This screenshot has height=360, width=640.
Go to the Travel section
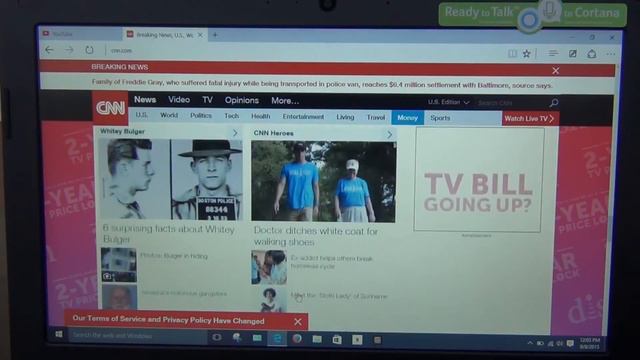point(376,118)
